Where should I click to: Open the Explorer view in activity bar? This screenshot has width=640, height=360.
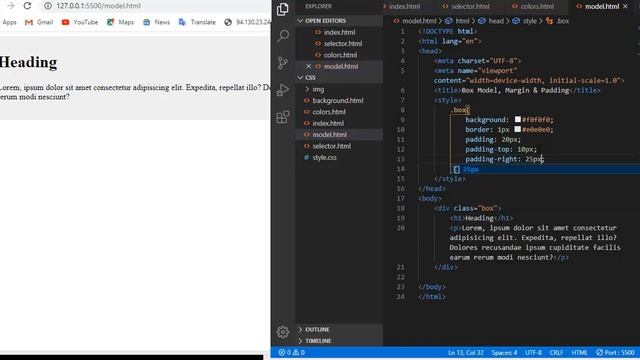282,9
